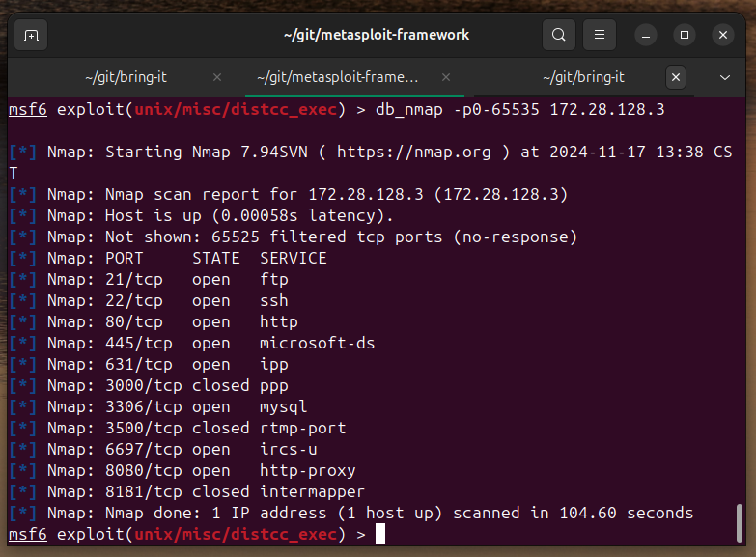Click the 'microsoft-ds' service name

pos(318,344)
